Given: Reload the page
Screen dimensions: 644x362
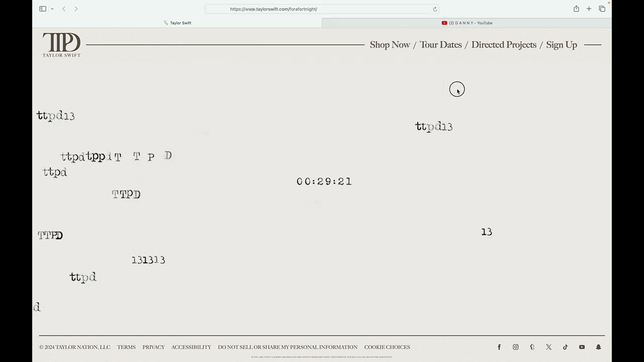Looking at the screenshot, I should [x=435, y=9].
